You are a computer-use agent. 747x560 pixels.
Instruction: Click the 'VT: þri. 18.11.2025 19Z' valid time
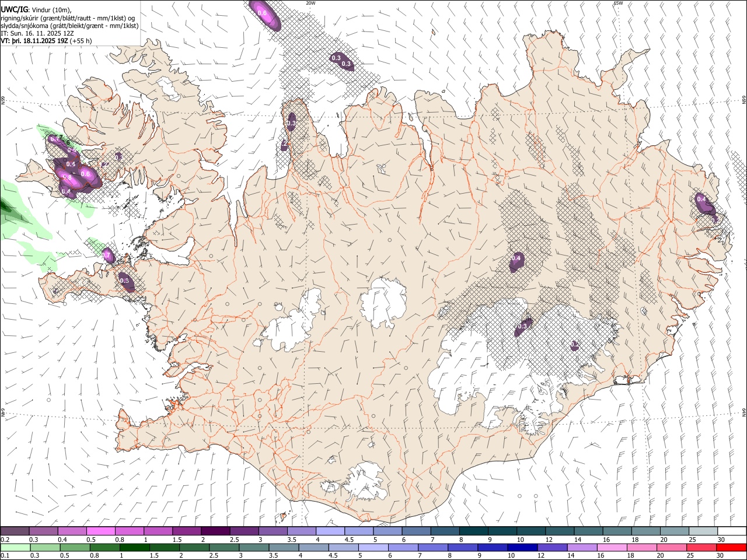pyautogui.click(x=34, y=41)
